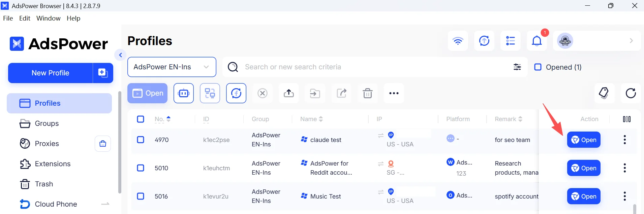Open column settings icon in table header
The width and height of the screenshot is (644, 214).
[627, 119]
